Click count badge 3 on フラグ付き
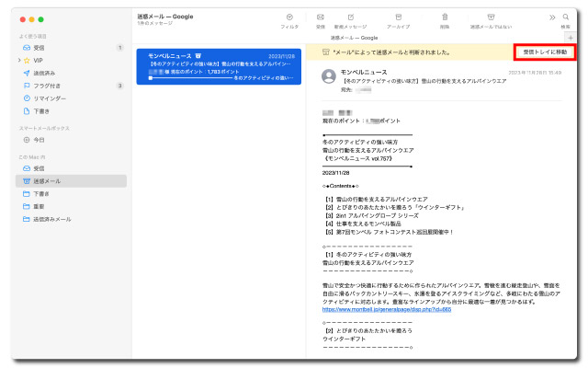 pos(120,86)
